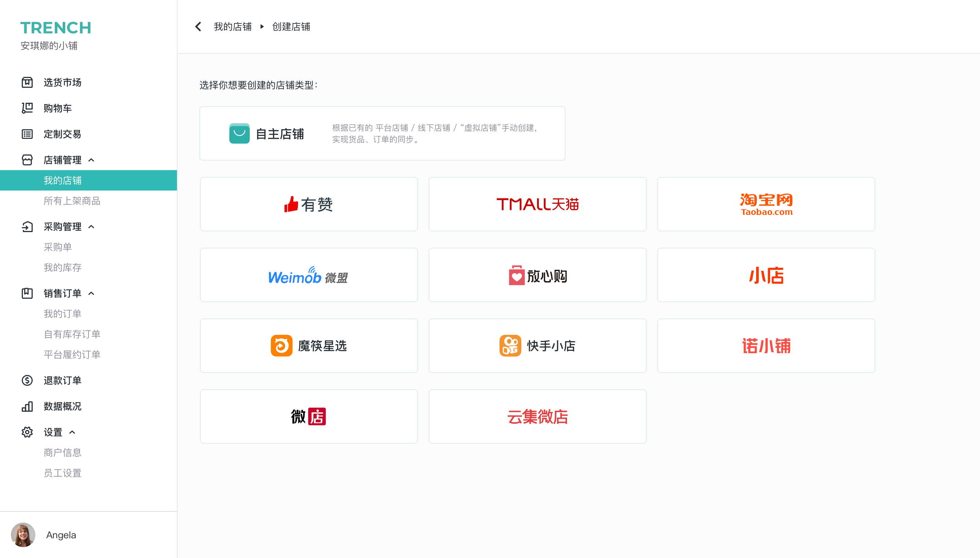Collapse the 采购管理 section chevron
980x558 pixels.
91,227
